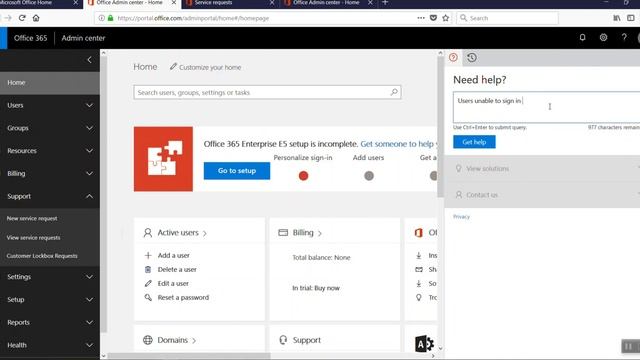The image size is (640, 360).
Task: Click the pencil icon next to Customize your home
Action: [173, 67]
